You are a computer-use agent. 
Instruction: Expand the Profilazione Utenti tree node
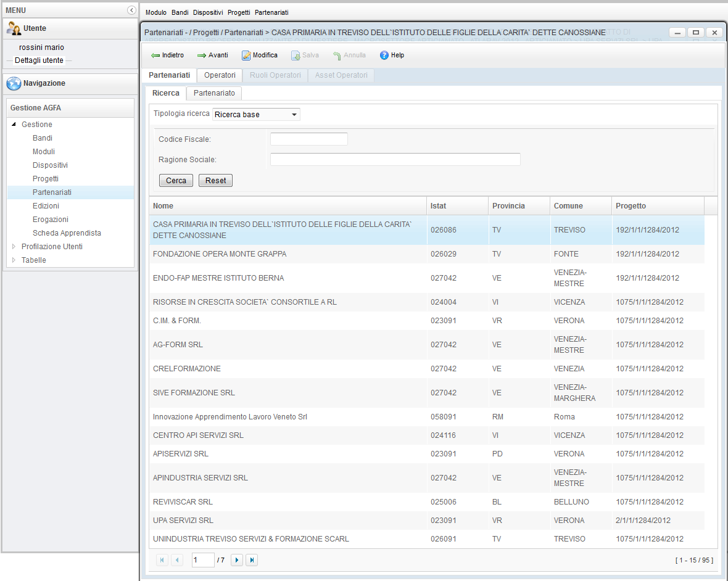point(14,247)
